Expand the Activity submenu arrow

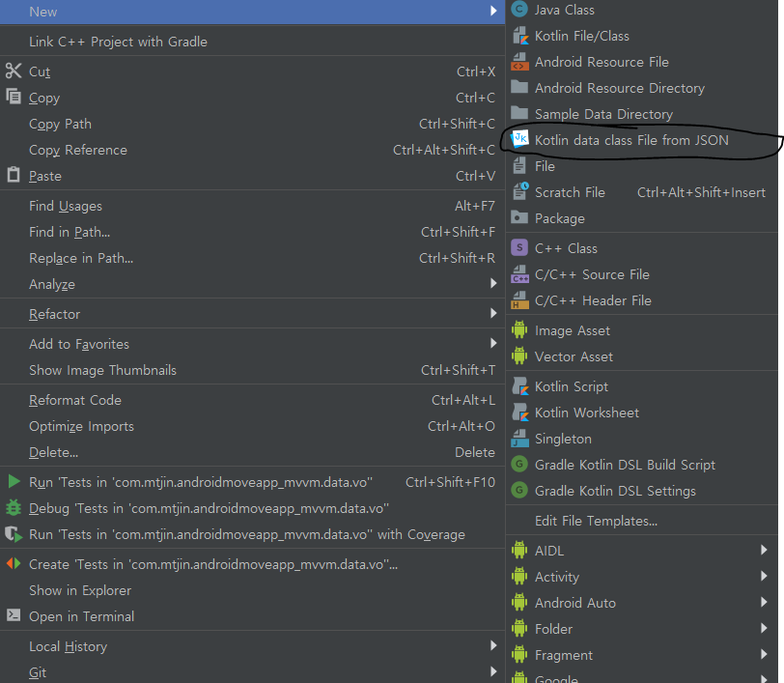tap(764, 576)
